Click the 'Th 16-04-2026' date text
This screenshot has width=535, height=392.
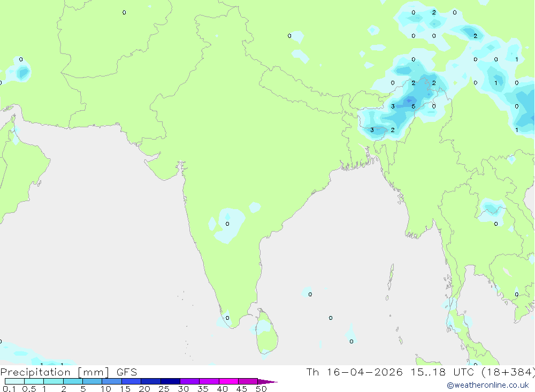tap(354, 372)
